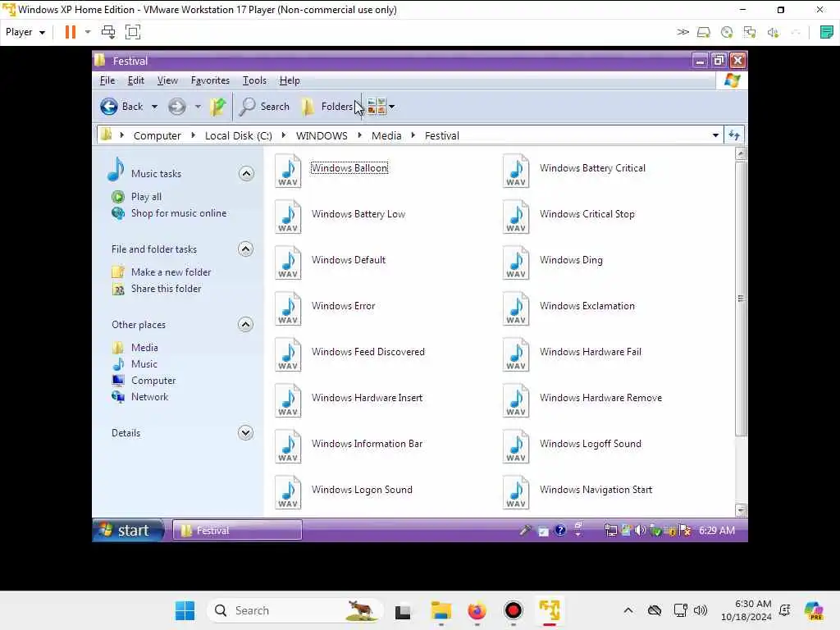Select Windows Logon Sound WAV icon
Image resolution: width=840 pixels, height=630 pixels.
point(288,493)
